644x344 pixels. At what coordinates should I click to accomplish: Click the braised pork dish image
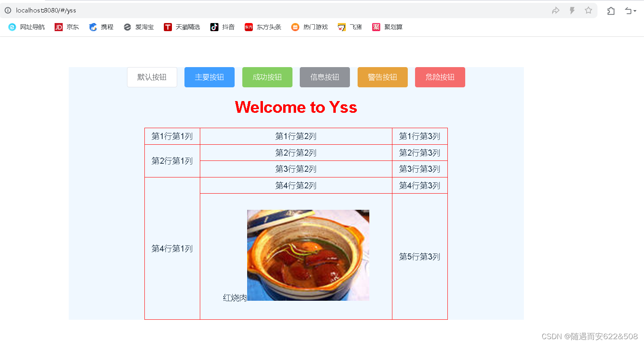[308, 255]
